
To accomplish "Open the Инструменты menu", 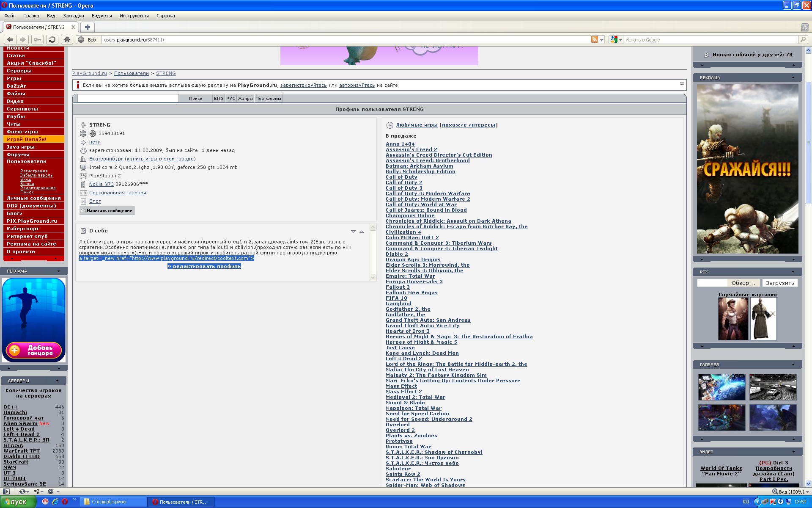I will [x=134, y=16].
